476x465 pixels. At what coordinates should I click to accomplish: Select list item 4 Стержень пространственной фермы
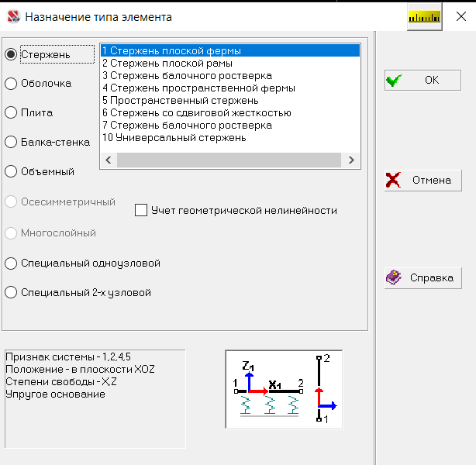(230, 88)
